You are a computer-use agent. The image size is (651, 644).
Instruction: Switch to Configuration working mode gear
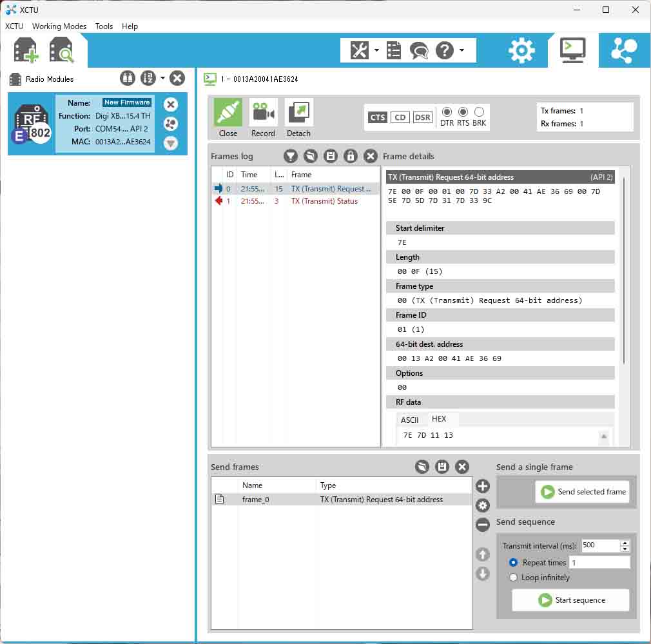tap(521, 50)
